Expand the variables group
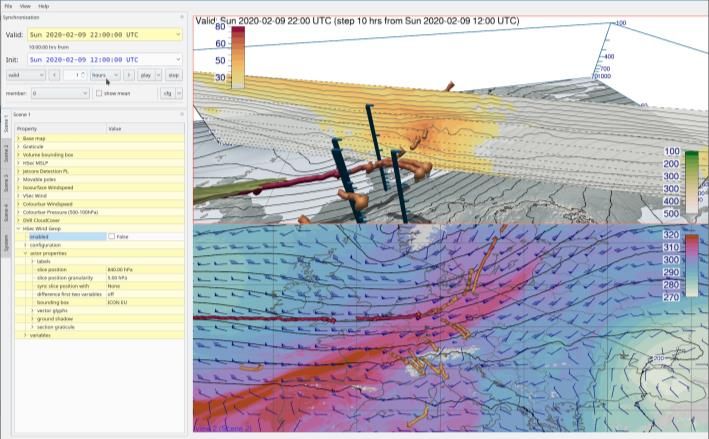The height and width of the screenshot is (439, 709). pyautogui.click(x=25, y=335)
